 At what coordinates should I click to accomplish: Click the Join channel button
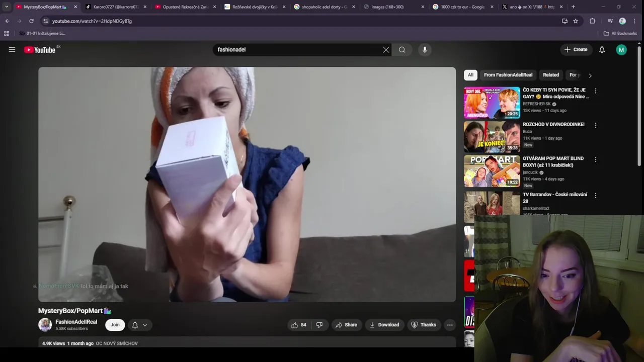pos(115,325)
